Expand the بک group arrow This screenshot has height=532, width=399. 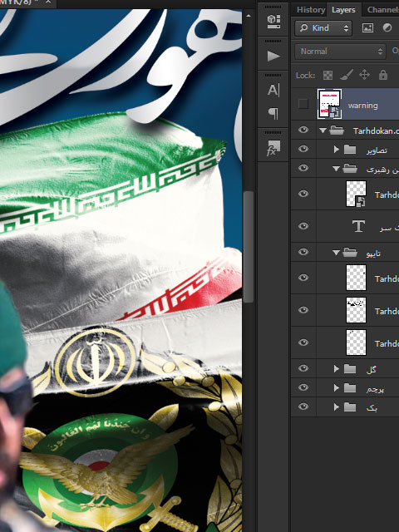(336, 406)
